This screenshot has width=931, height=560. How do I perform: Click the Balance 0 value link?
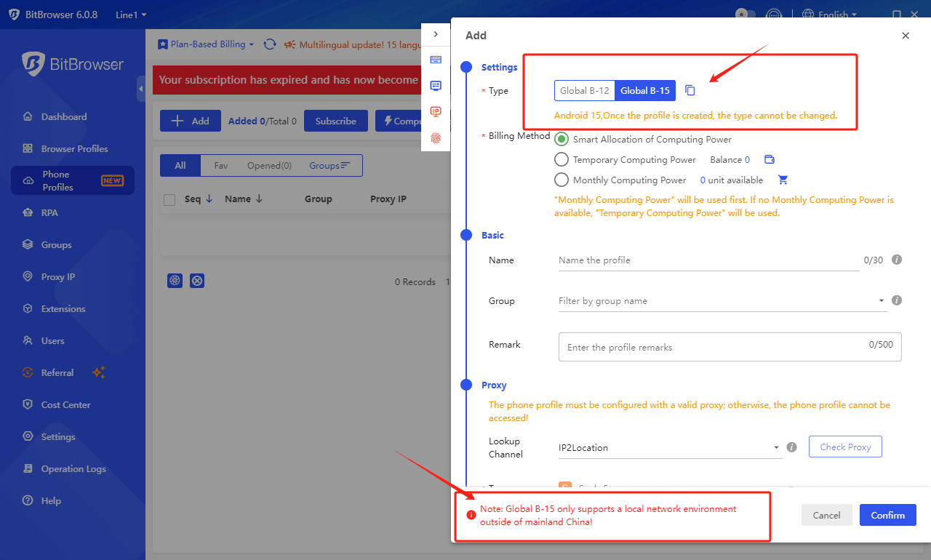click(747, 159)
